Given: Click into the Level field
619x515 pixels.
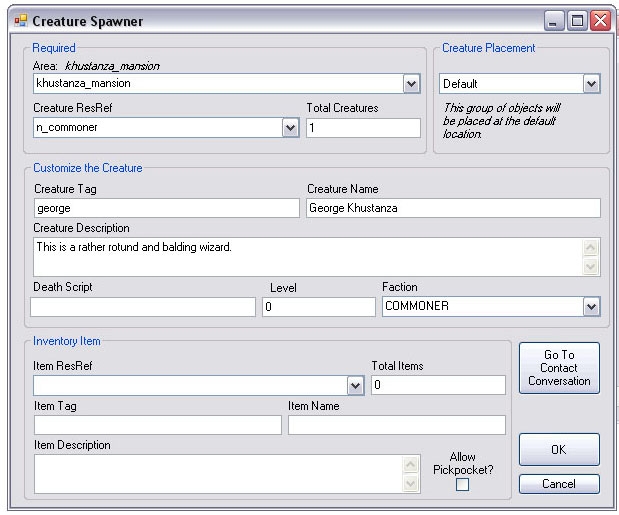Looking at the screenshot, I should 319,307.
